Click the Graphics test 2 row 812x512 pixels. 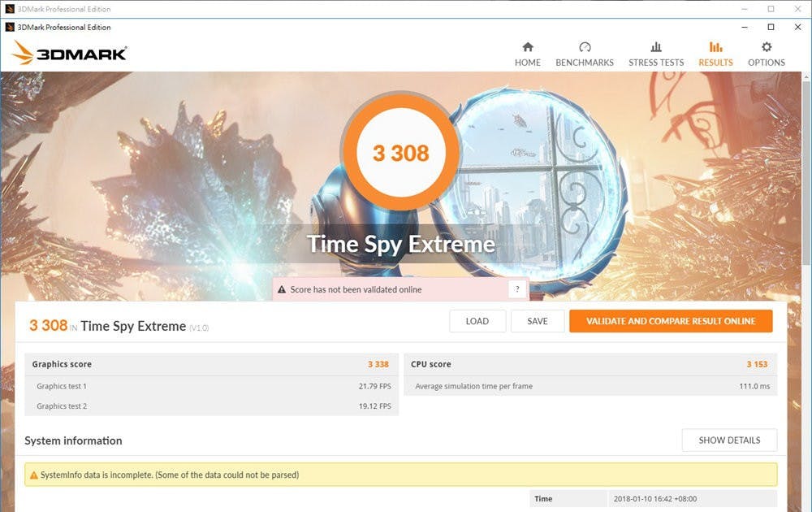pyautogui.click(x=212, y=406)
